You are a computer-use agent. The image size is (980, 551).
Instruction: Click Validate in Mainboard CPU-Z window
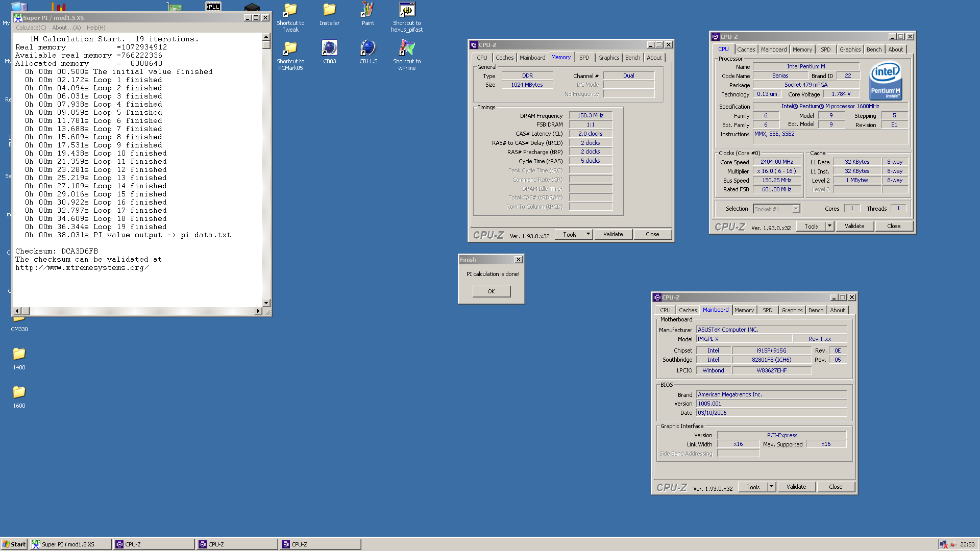tap(796, 487)
